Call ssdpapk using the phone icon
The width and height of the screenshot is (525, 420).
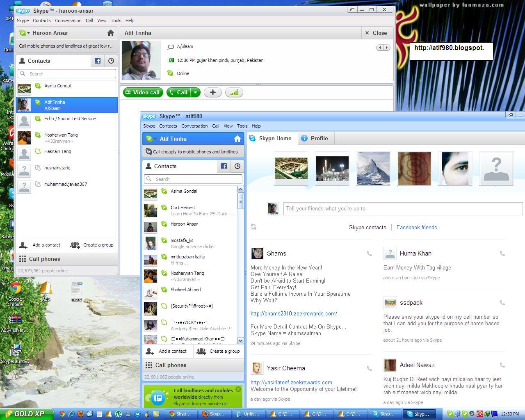click(502, 303)
